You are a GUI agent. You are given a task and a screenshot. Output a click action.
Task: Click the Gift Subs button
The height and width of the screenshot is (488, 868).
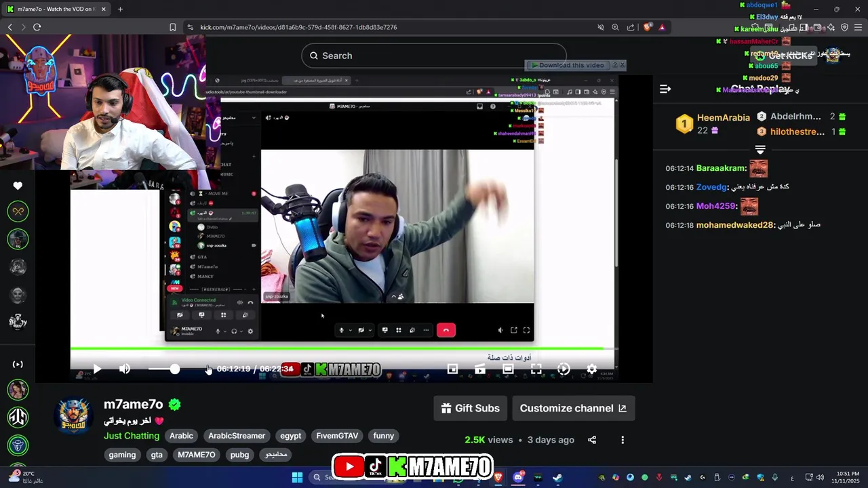click(x=471, y=408)
